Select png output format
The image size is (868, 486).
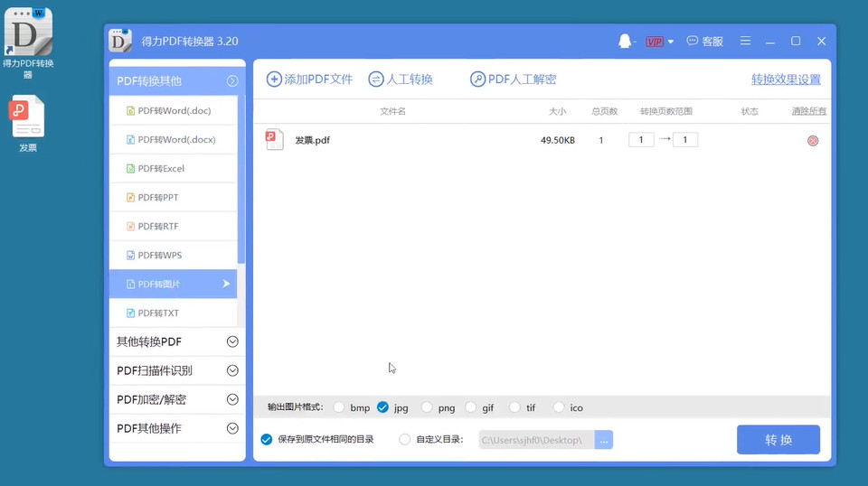point(426,407)
